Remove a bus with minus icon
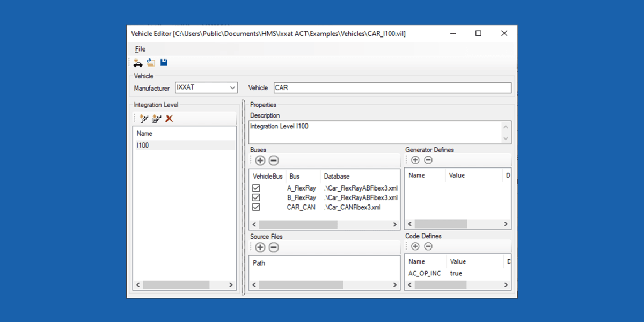644x322 pixels. pos(274,160)
